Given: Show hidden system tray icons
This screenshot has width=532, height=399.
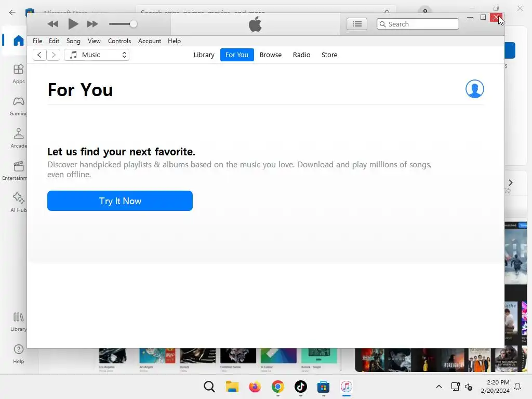Looking at the screenshot, I should tap(438, 387).
